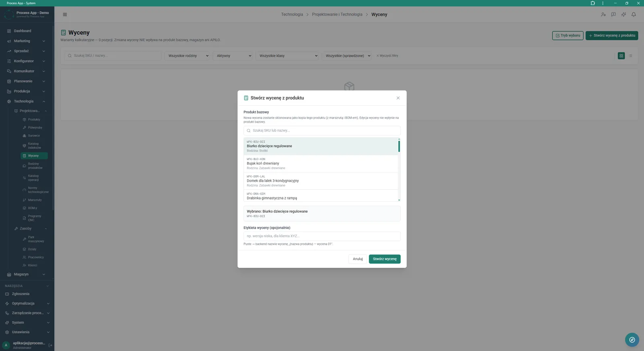Viewport: 644px width, 351px height.
Task: Click the product list scrollbar thumb
Action: (x=399, y=146)
